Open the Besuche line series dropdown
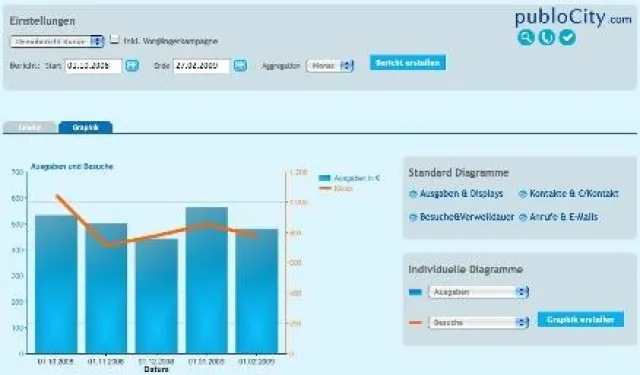This screenshot has width=640, height=375. 478,322
